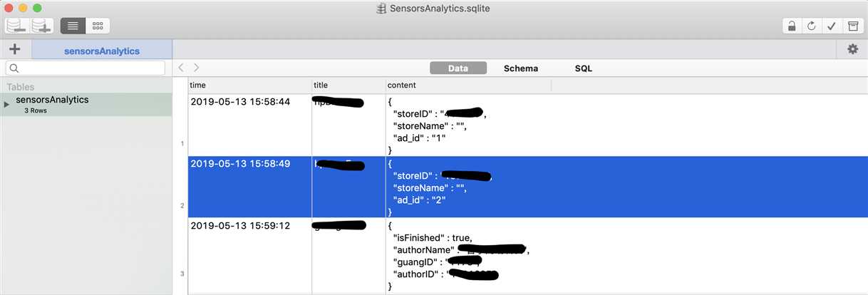Click the remove database icon
Screen dimensions: 868x295
(16, 26)
